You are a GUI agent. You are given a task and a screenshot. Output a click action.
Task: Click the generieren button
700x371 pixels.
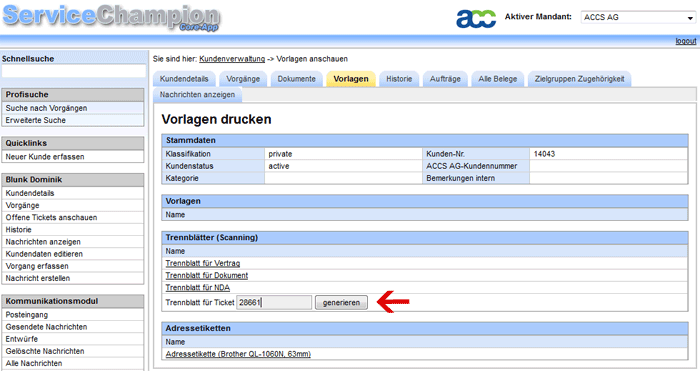(341, 302)
